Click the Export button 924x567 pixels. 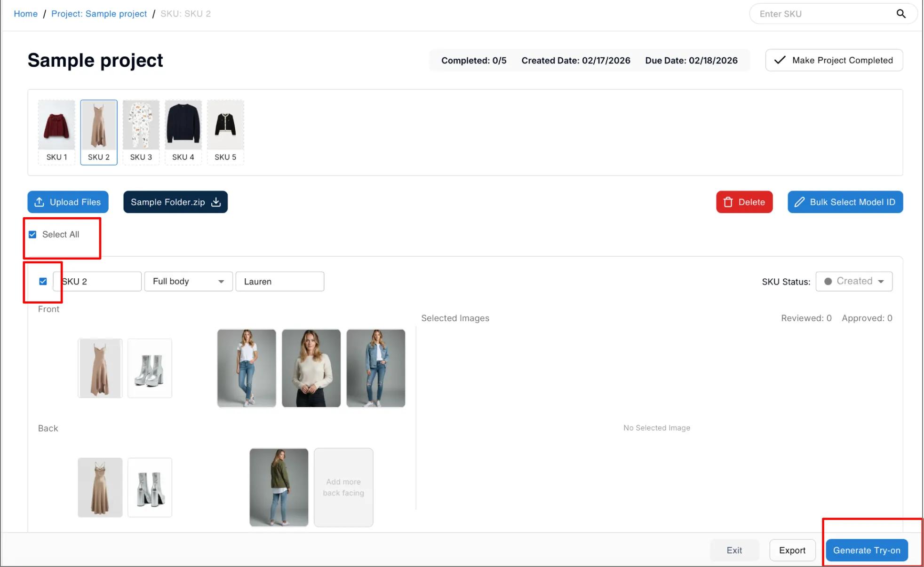click(x=792, y=550)
